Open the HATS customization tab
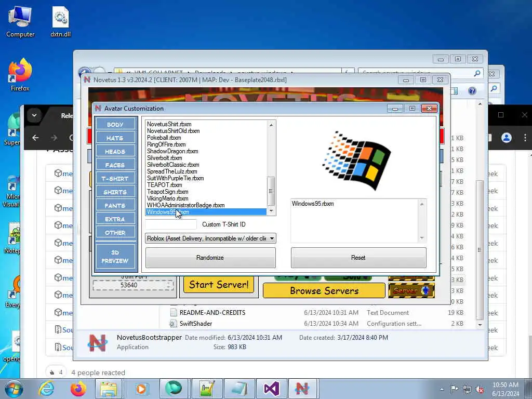 (115, 138)
